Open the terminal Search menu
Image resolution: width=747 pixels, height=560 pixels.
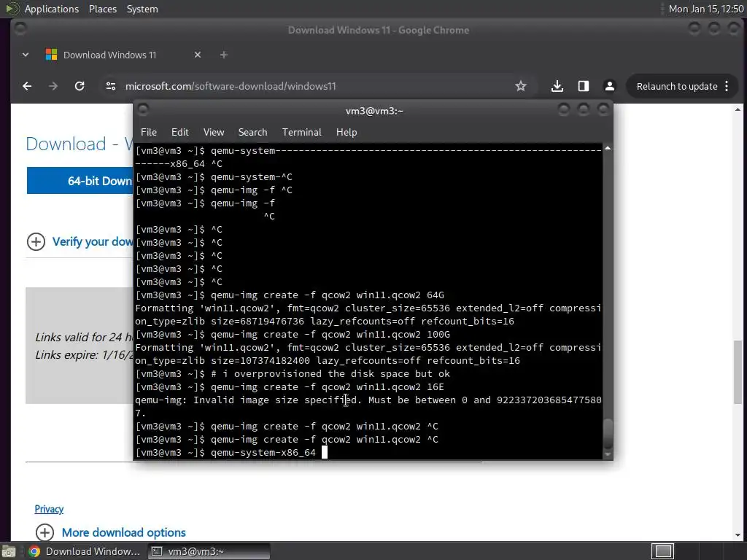252,132
